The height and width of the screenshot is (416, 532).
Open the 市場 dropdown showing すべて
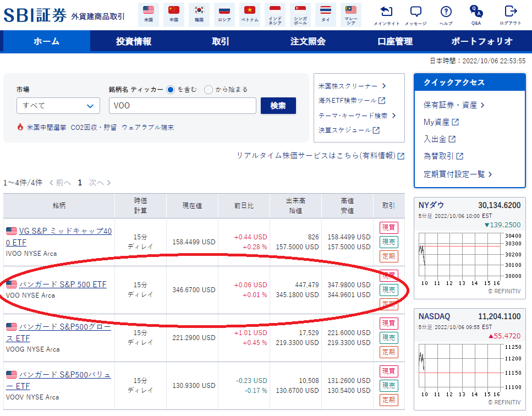click(x=58, y=105)
